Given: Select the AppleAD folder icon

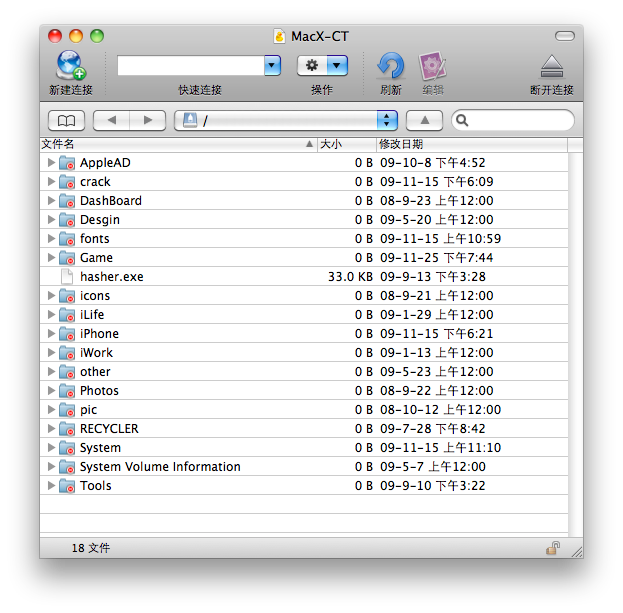Looking at the screenshot, I should (x=67, y=163).
